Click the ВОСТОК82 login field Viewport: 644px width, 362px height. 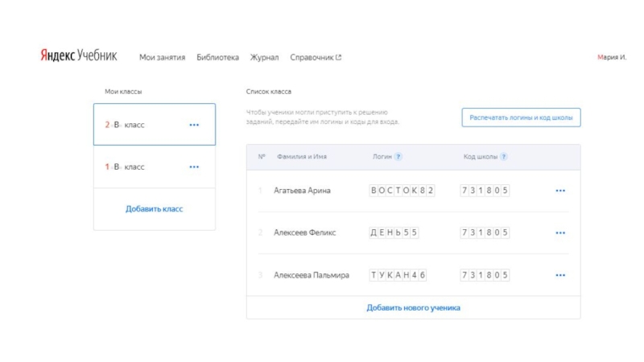click(402, 191)
